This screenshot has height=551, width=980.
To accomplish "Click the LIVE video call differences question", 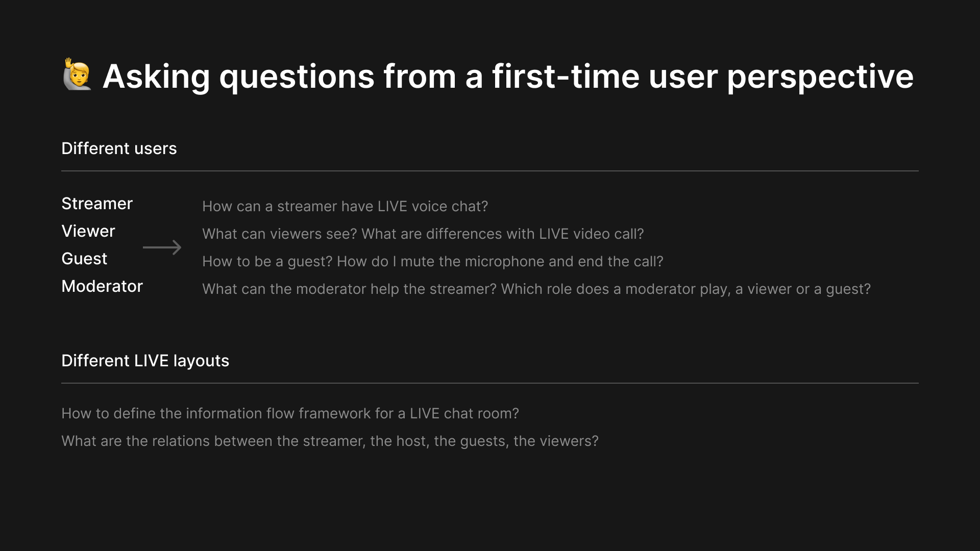I will 503,234.
